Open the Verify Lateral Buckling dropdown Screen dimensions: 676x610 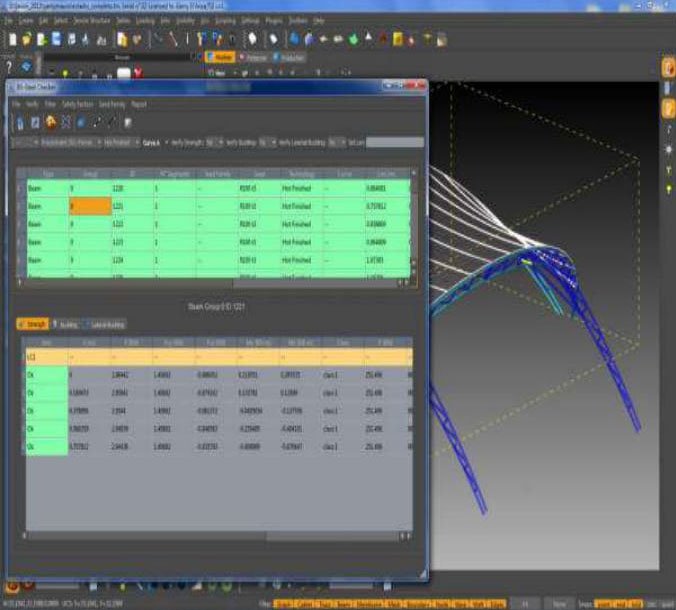coord(335,143)
